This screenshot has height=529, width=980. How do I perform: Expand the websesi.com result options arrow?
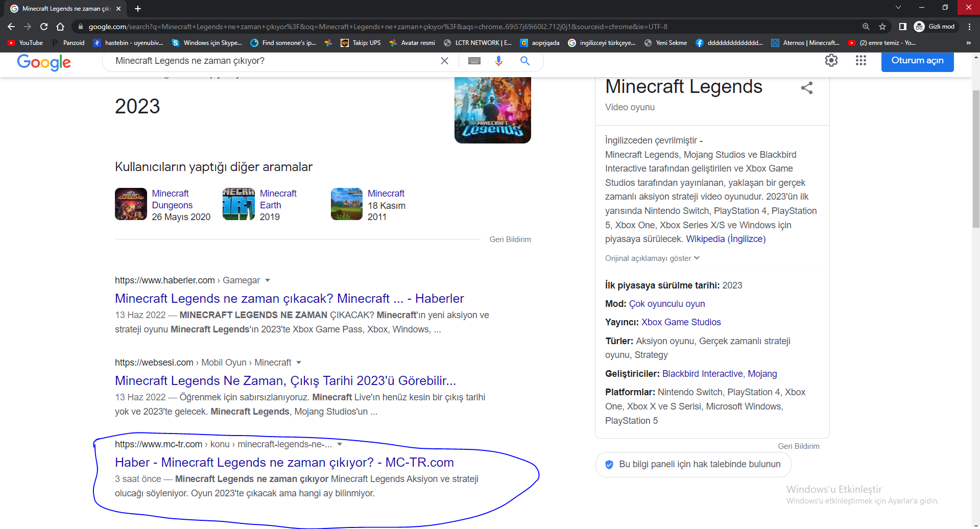click(299, 363)
